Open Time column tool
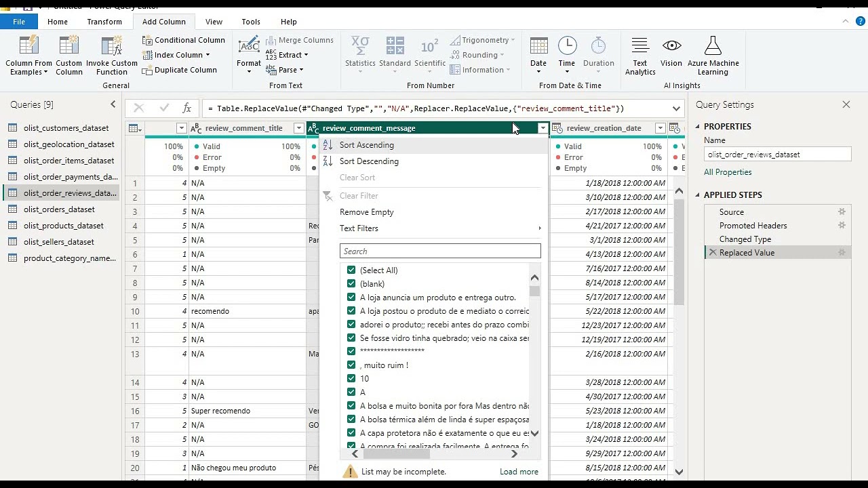The height and width of the screenshot is (488, 868). coord(567,56)
